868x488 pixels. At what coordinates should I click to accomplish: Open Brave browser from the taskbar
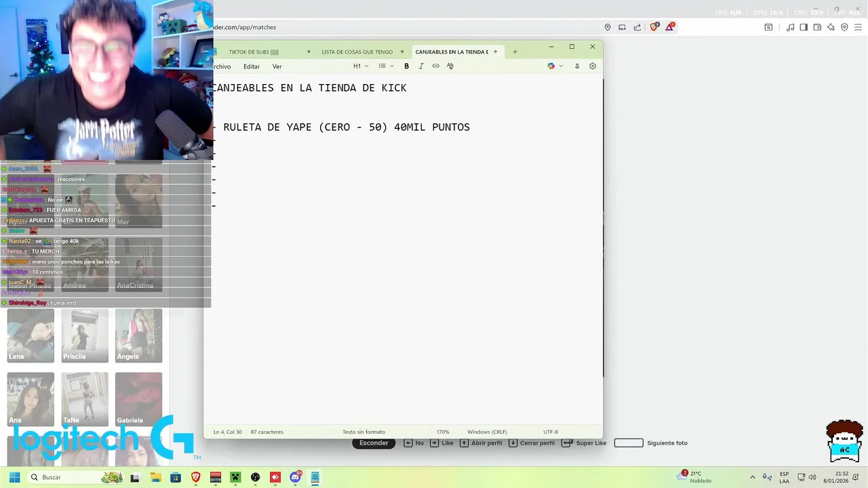coord(195,477)
